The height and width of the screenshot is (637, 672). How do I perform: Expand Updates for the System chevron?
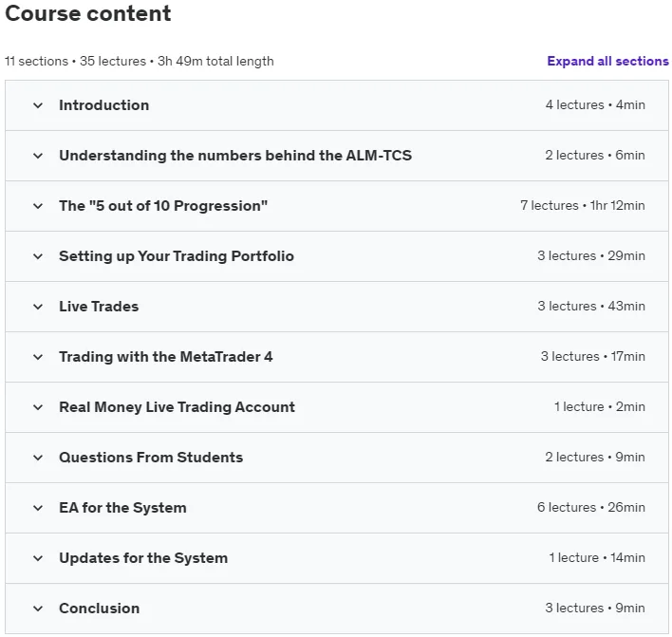tap(38, 558)
